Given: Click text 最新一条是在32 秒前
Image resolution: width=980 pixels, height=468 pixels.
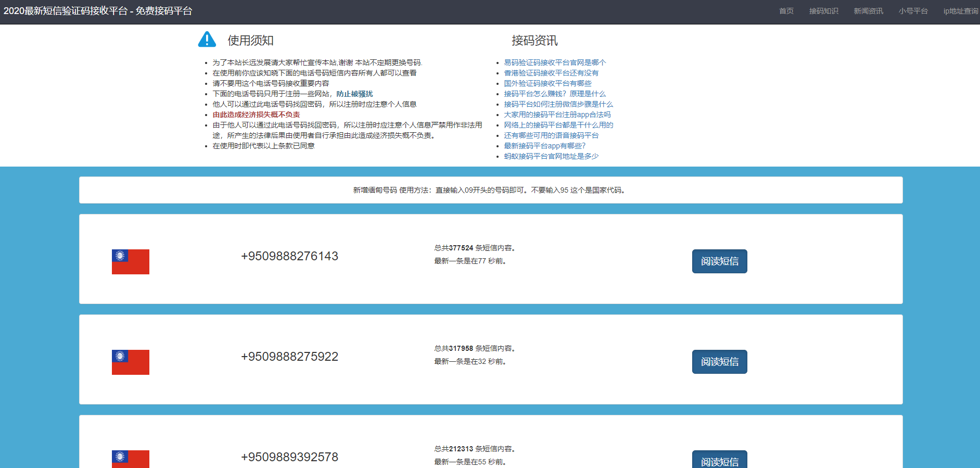Looking at the screenshot, I should (471, 361).
